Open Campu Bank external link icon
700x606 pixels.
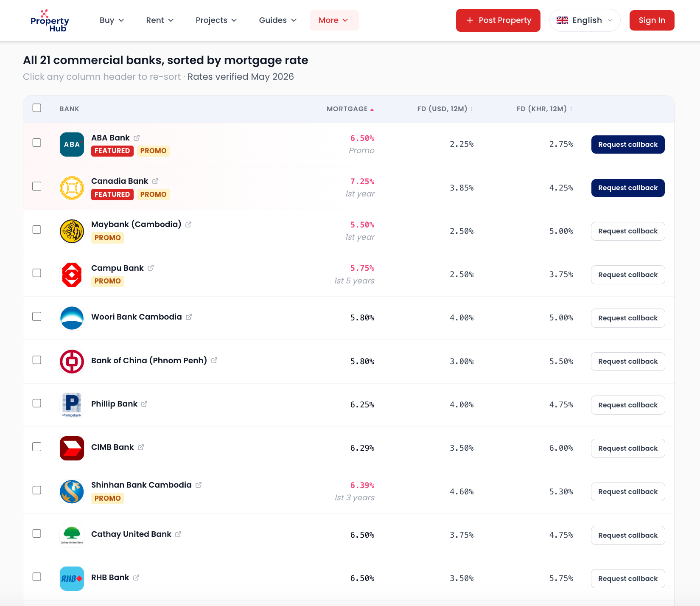(x=151, y=268)
